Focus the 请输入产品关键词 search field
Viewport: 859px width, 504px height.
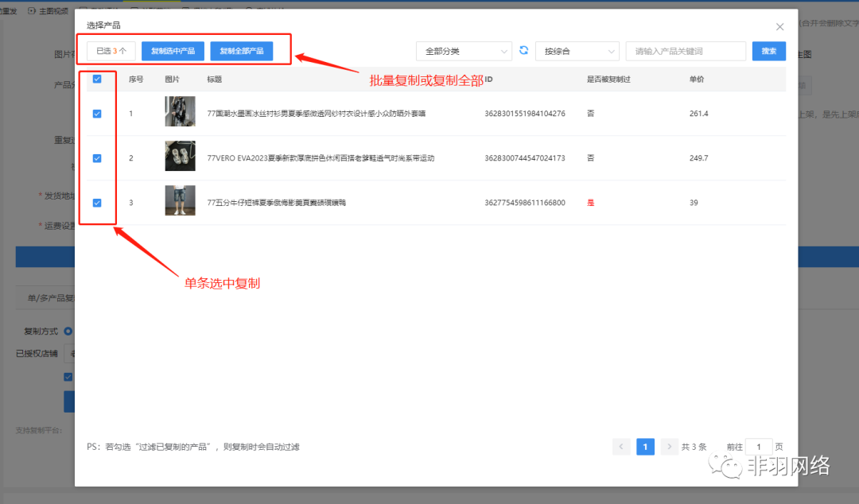point(685,51)
